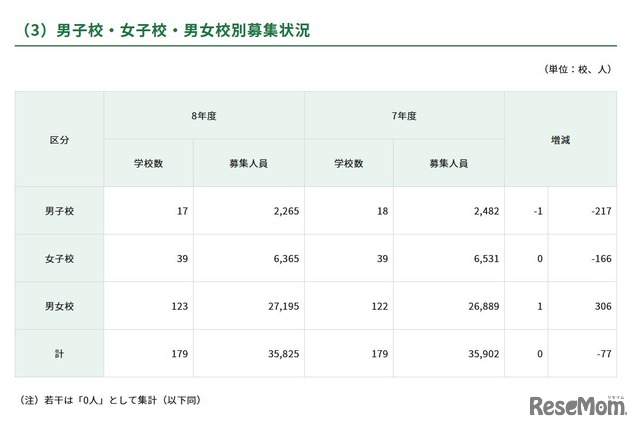
Task: Select the section title 男子校・女子校・男女校別募集状況
Action: 163,31
